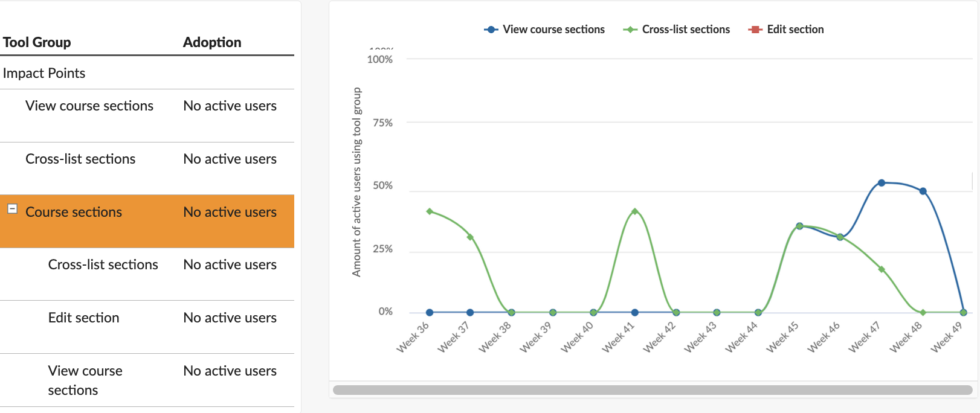Click the data point at Week 49

coord(963,313)
